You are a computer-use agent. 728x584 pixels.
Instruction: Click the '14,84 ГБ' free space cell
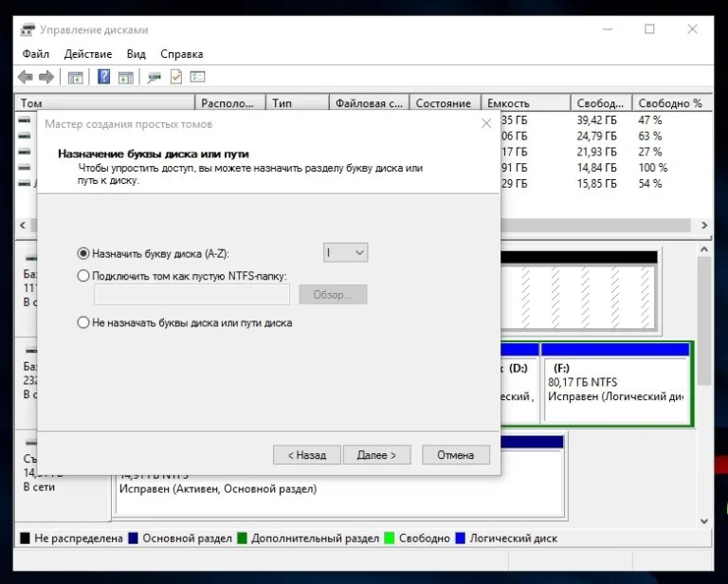(x=596, y=168)
